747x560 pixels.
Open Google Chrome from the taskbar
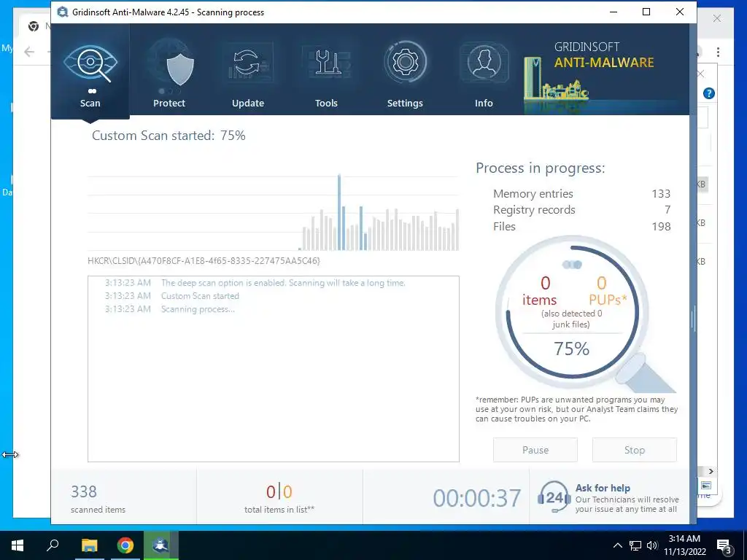125,545
